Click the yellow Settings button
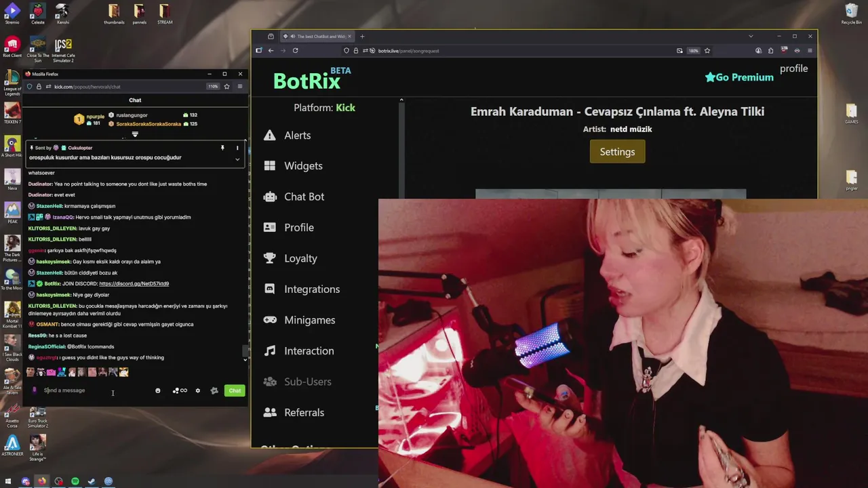The height and width of the screenshot is (488, 868). (617, 152)
